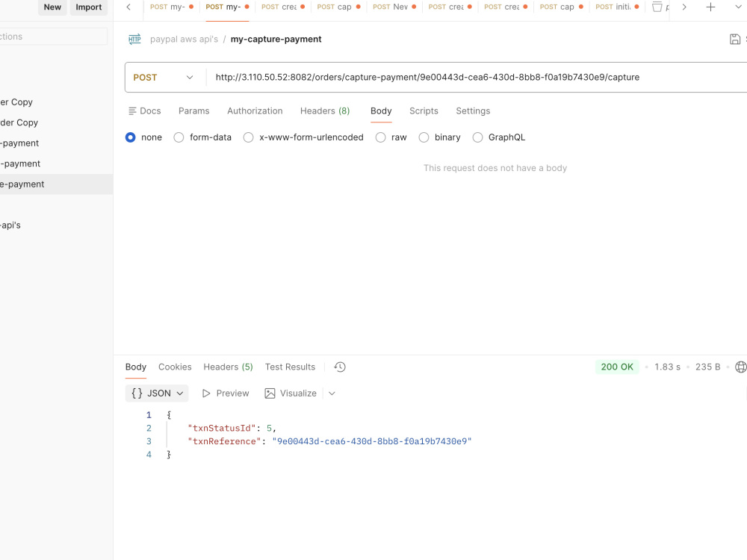747x560 pixels.
Task: Select the highlighted 'e-payment' sidebar item
Action: [x=56, y=184]
